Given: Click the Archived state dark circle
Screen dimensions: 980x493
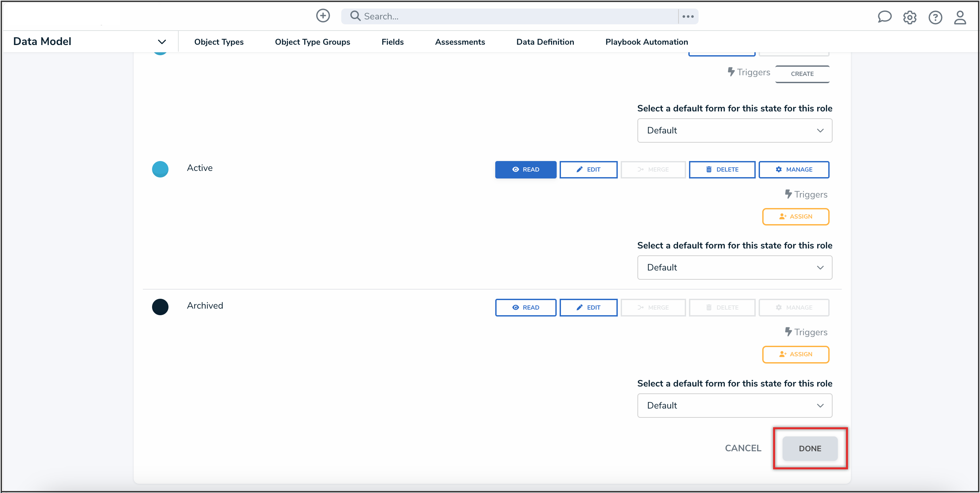Looking at the screenshot, I should [160, 307].
